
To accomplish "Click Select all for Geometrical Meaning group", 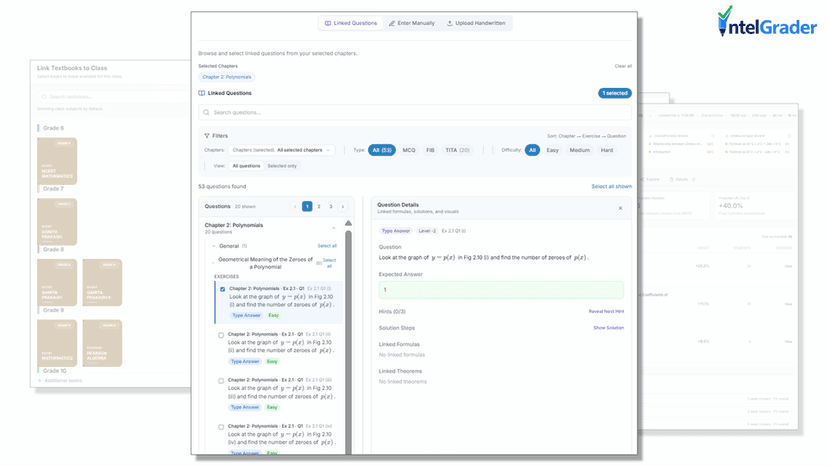I will [330, 263].
